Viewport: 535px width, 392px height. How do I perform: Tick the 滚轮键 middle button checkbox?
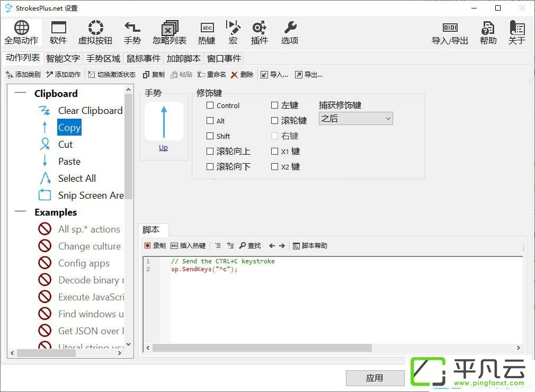tap(275, 120)
